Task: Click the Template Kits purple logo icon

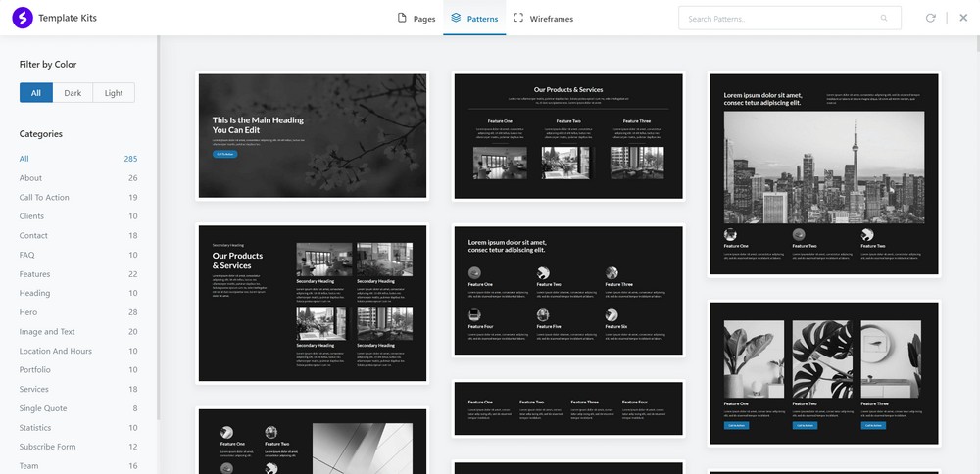Action: coord(22,18)
